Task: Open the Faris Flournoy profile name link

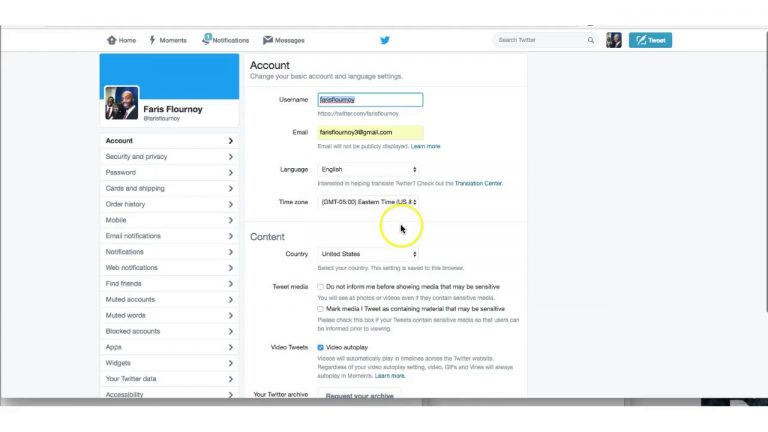Action: 173,109
